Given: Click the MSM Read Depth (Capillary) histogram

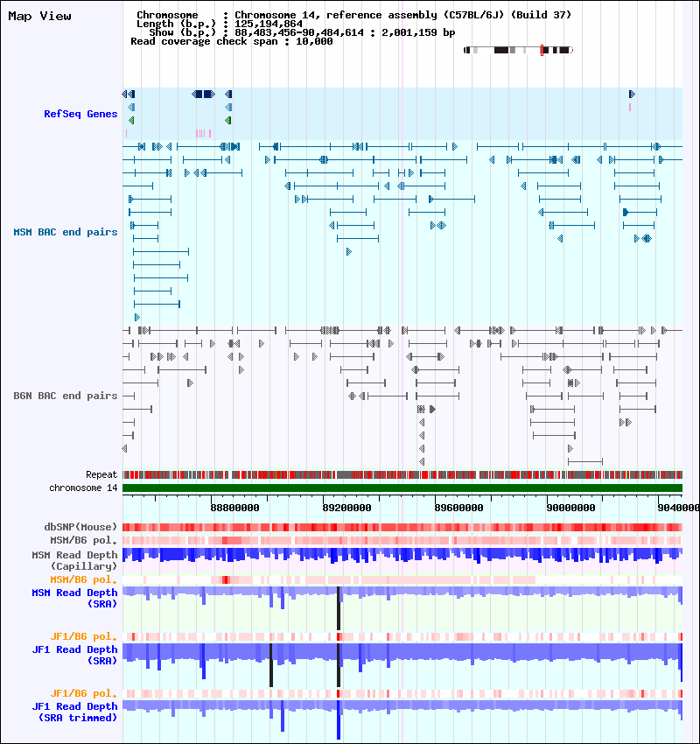Looking at the screenshot, I should [x=402, y=556].
